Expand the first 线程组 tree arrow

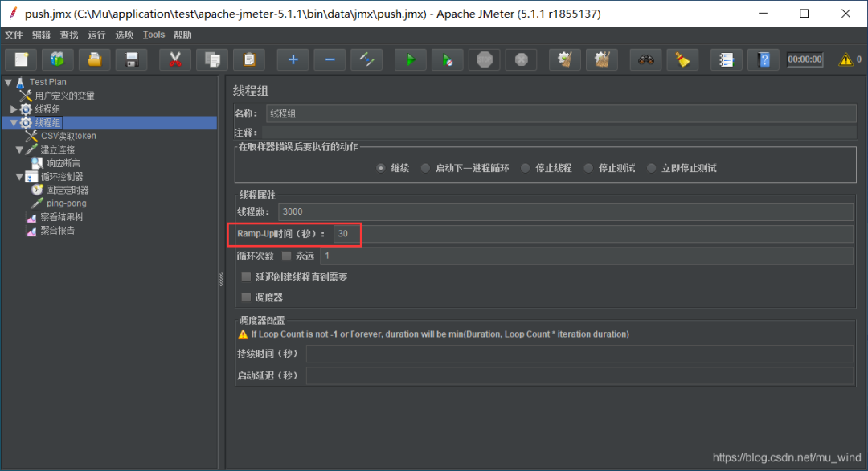pos(14,109)
